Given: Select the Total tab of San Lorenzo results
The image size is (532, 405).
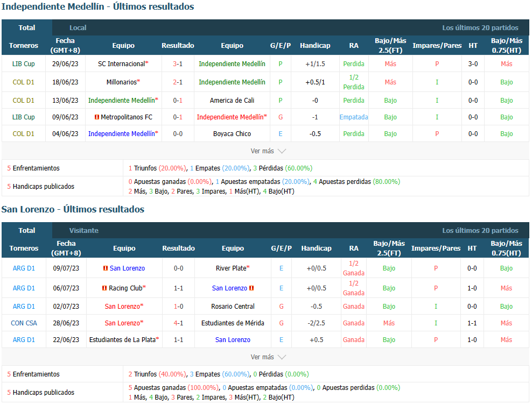Looking at the screenshot, I should [27, 230].
